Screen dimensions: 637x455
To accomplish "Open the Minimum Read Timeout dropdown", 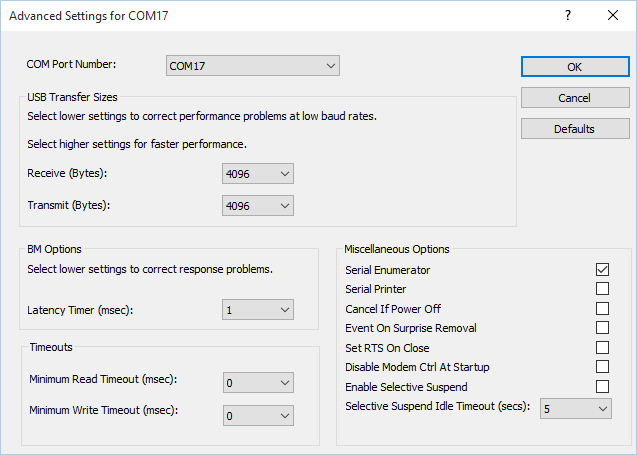I will coord(258,383).
